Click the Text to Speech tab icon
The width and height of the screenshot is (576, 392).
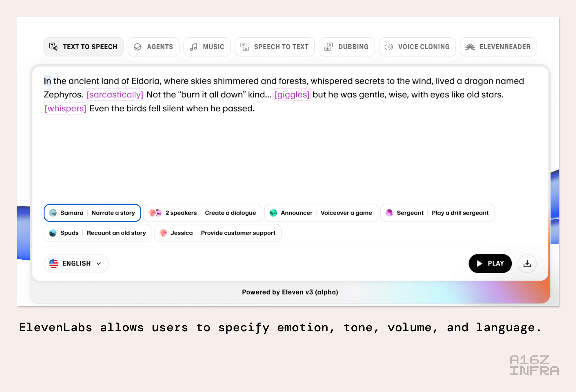click(x=53, y=47)
